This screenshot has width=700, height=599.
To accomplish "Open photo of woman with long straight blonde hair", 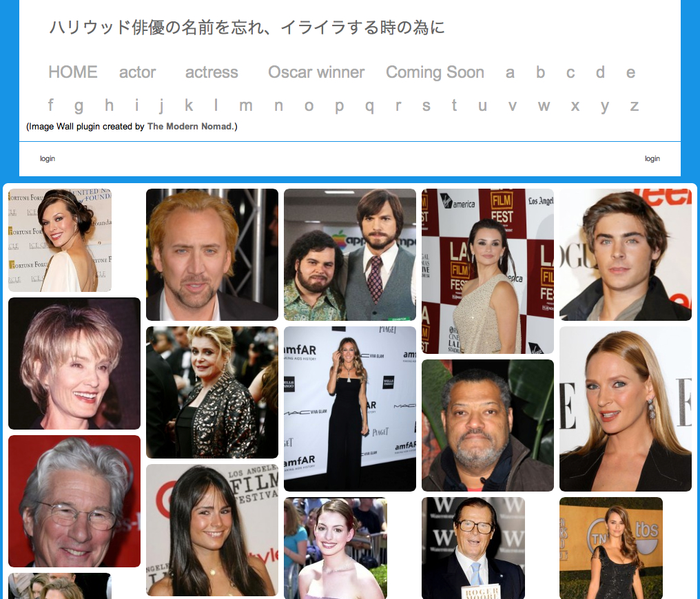I will pos(626,408).
